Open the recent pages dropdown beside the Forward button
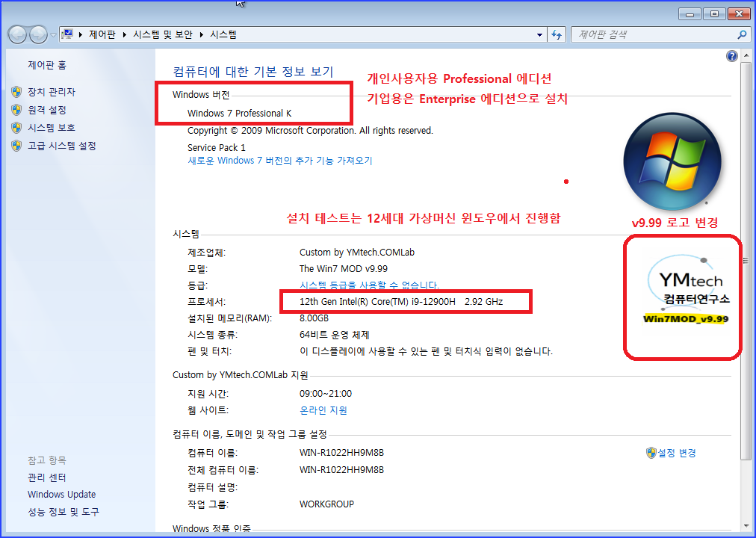 [53, 35]
